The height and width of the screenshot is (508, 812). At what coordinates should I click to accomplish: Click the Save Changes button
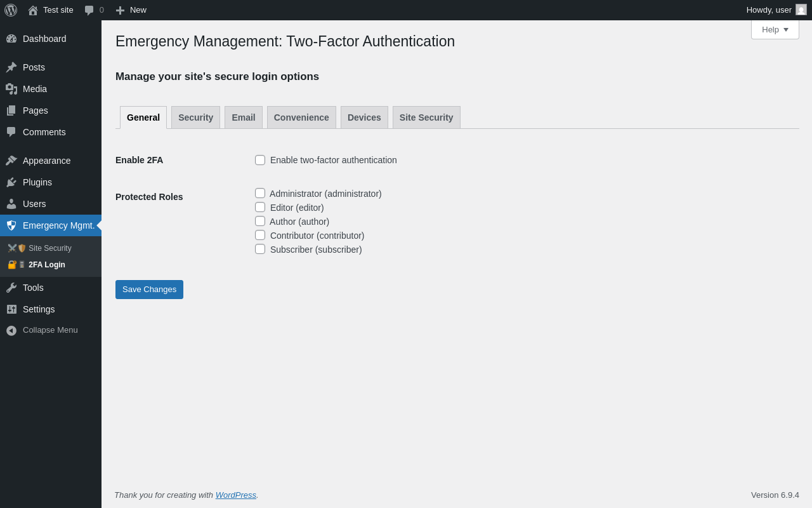149,290
